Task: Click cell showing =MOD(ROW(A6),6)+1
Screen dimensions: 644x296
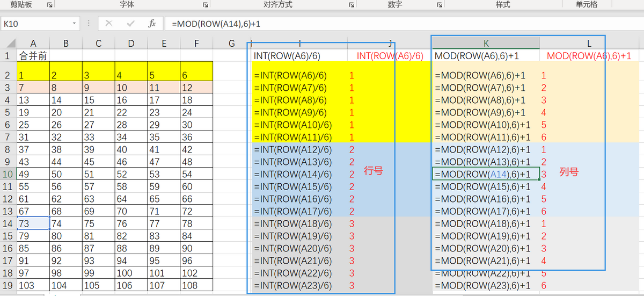Action: tap(486, 76)
